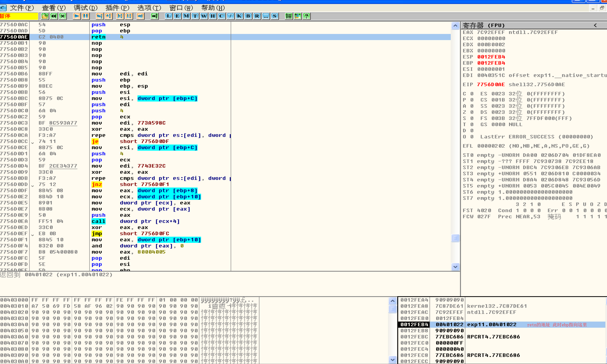
Task: Click the ESP register value 0012FEB4
Action: (491, 57)
